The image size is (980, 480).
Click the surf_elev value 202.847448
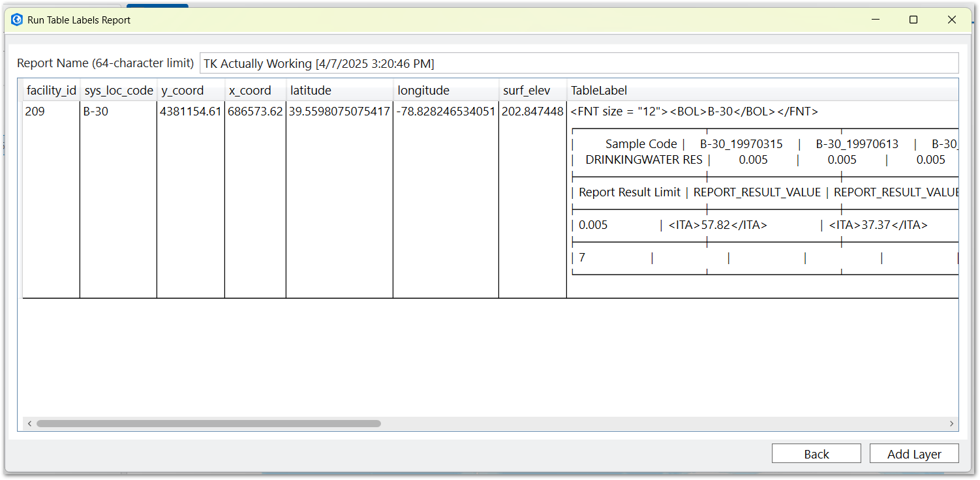[532, 111]
